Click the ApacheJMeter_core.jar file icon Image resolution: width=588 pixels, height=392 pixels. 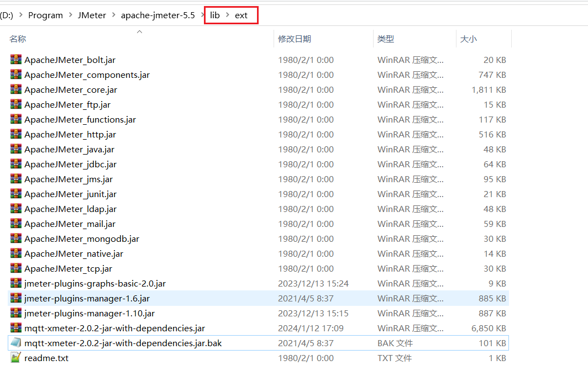pos(15,89)
